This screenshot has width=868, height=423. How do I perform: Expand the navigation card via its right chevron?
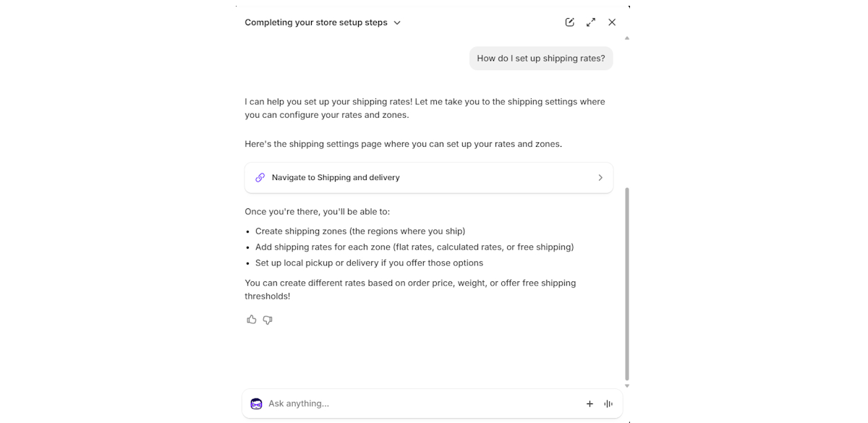[x=600, y=177]
